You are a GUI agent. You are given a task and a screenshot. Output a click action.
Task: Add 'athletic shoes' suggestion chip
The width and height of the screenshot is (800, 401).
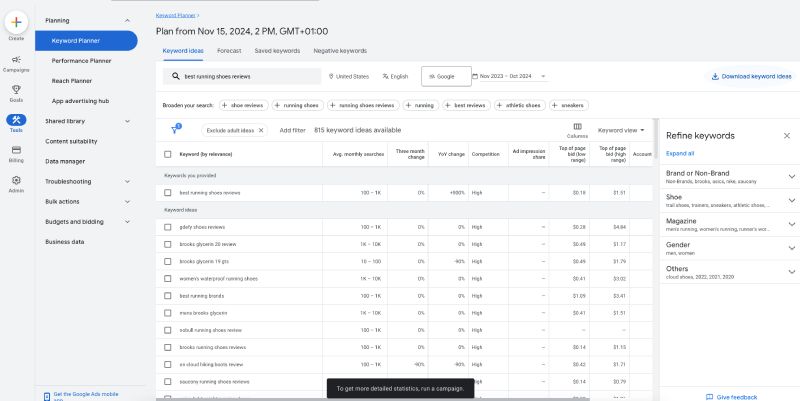coord(520,105)
